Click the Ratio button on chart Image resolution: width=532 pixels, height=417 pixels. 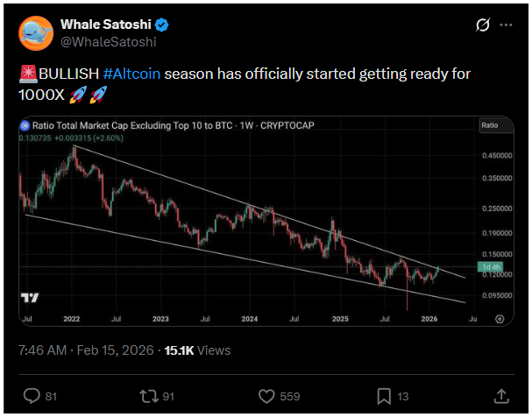tap(491, 126)
